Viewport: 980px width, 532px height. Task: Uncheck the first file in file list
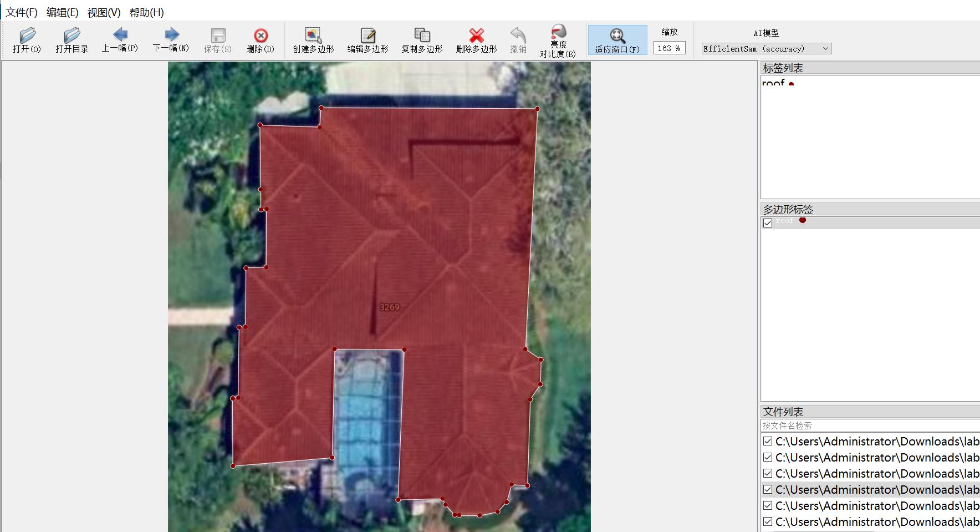click(x=768, y=442)
